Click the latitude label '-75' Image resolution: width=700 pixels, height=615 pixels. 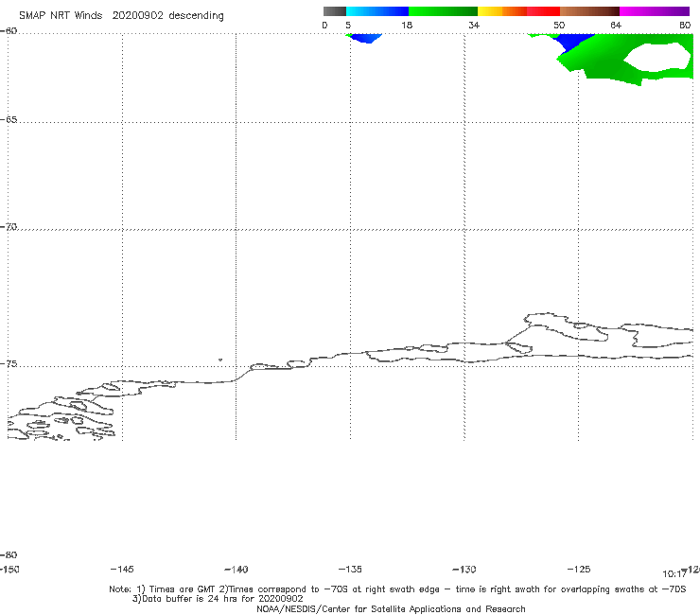point(9,364)
